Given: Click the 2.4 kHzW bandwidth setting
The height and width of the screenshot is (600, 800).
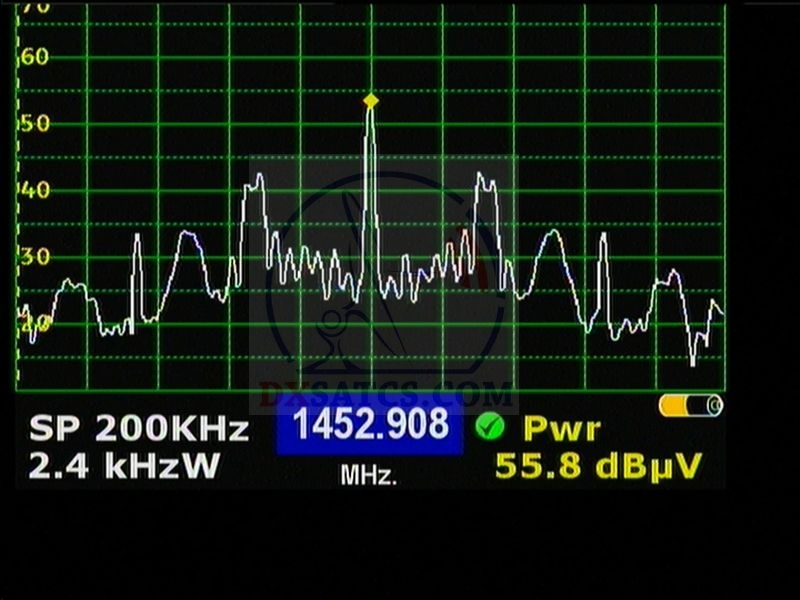Looking at the screenshot, I should 124,466.
